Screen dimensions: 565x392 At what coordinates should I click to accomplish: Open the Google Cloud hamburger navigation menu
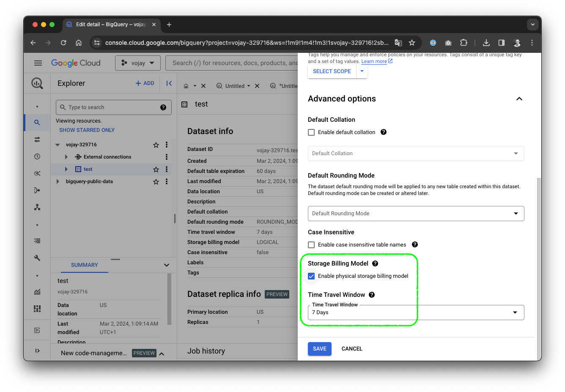38,63
